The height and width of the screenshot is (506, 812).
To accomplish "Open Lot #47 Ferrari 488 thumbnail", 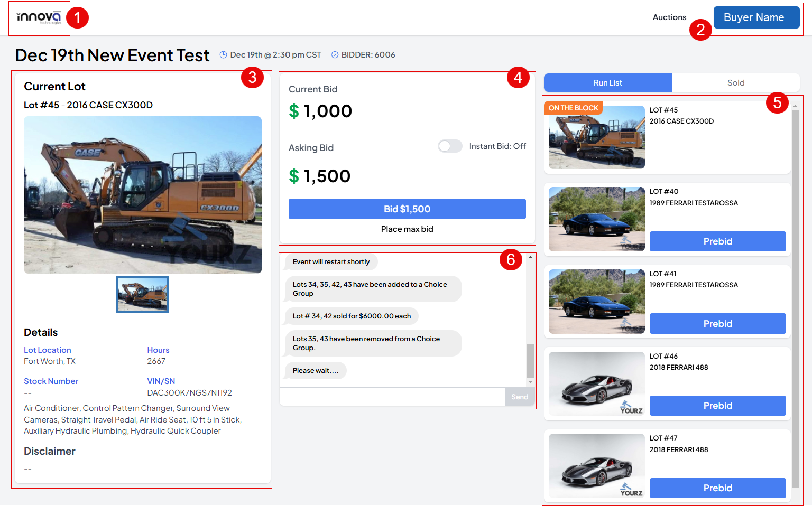I will pos(597,466).
